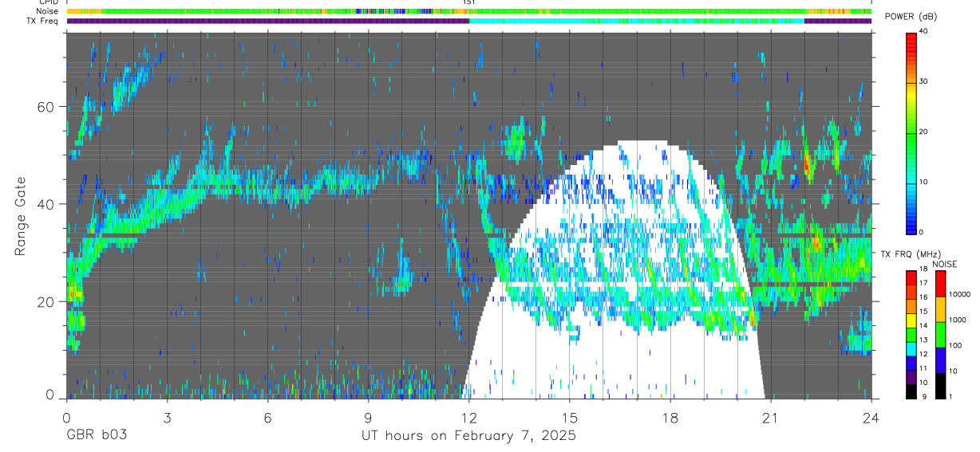Viewport: 980px width, 452px height.
Task: Click the 'TX Freq' row label at top left
Action: click(x=43, y=22)
